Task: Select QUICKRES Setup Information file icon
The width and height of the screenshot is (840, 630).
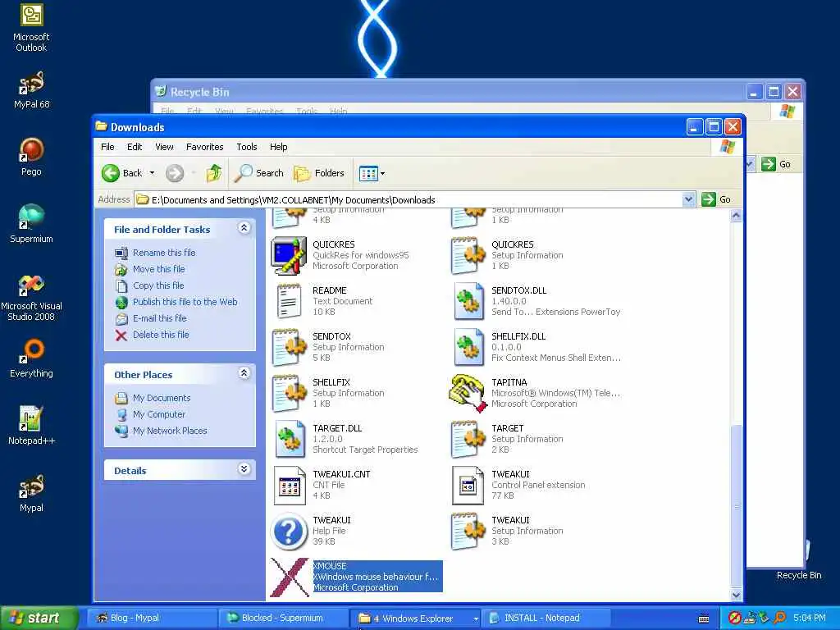Action: 468,256
